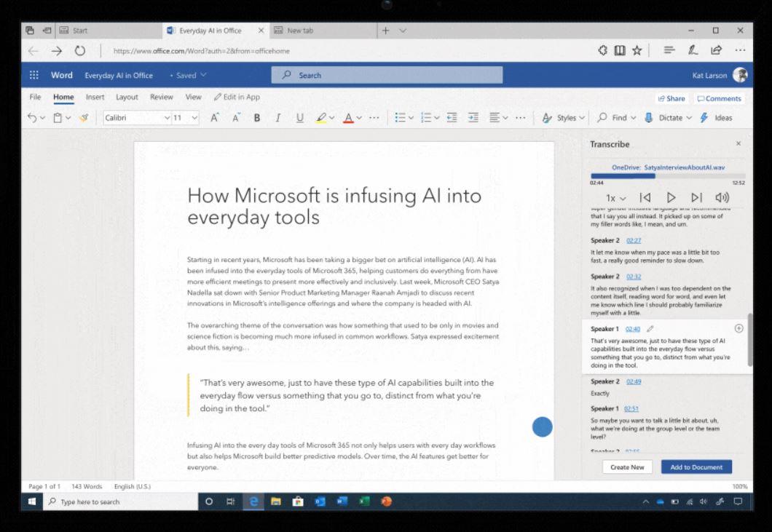Click the Undo arrow icon
Viewport: 772px width, 532px height.
tap(31, 118)
